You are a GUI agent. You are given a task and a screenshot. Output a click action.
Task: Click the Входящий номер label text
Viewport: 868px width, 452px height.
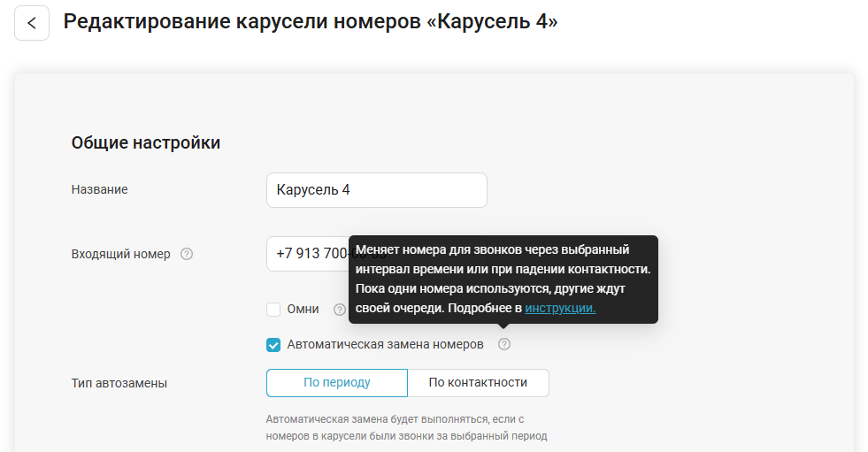[120, 254]
